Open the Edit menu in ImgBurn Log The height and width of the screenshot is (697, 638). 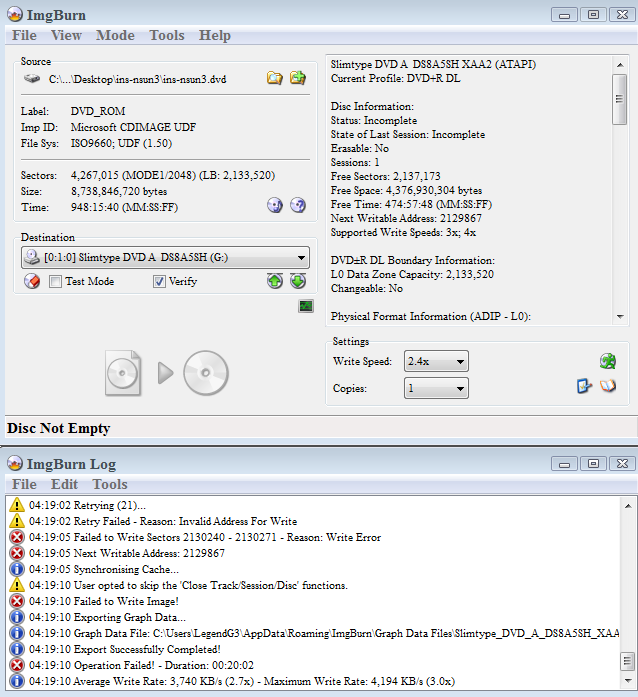64,484
